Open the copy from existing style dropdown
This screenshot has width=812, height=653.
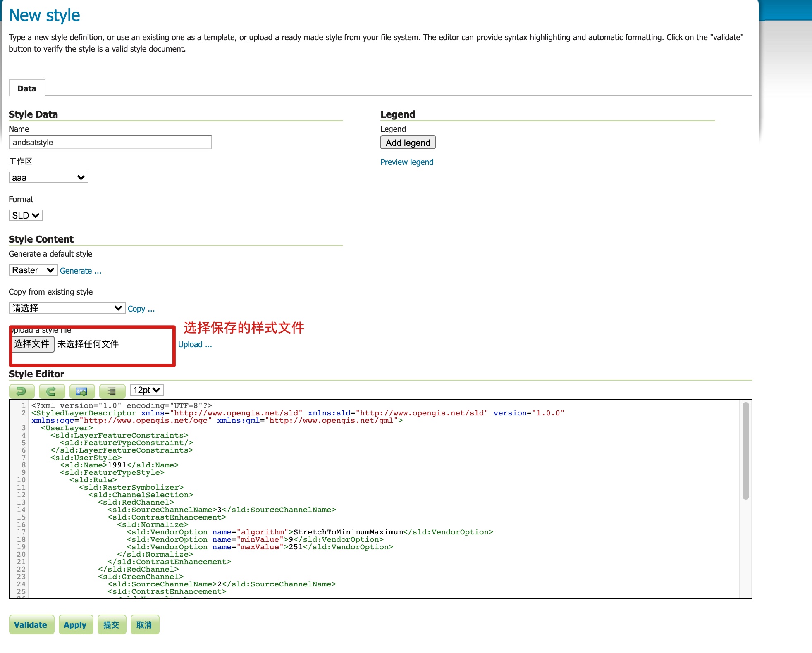click(67, 308)
